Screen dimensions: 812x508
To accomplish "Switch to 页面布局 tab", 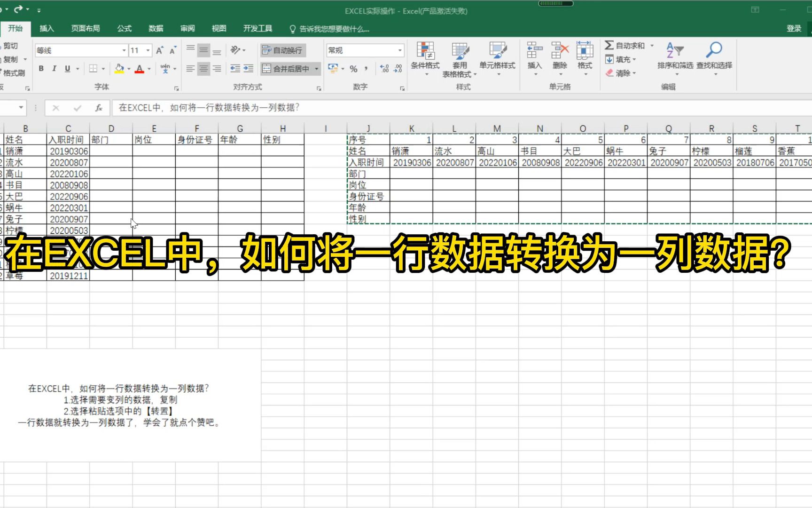I will pos(85,28).
